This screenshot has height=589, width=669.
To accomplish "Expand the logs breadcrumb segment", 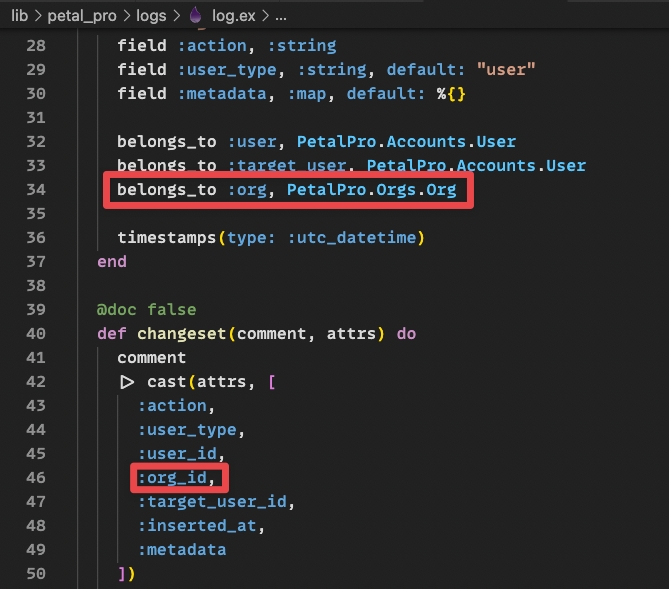I will click(x=151, y=17).
